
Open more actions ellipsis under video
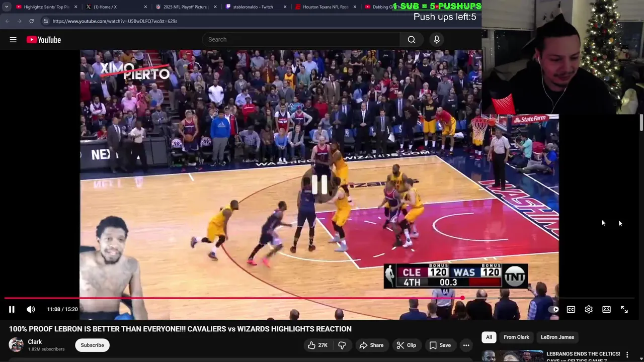tap(466, 345)
